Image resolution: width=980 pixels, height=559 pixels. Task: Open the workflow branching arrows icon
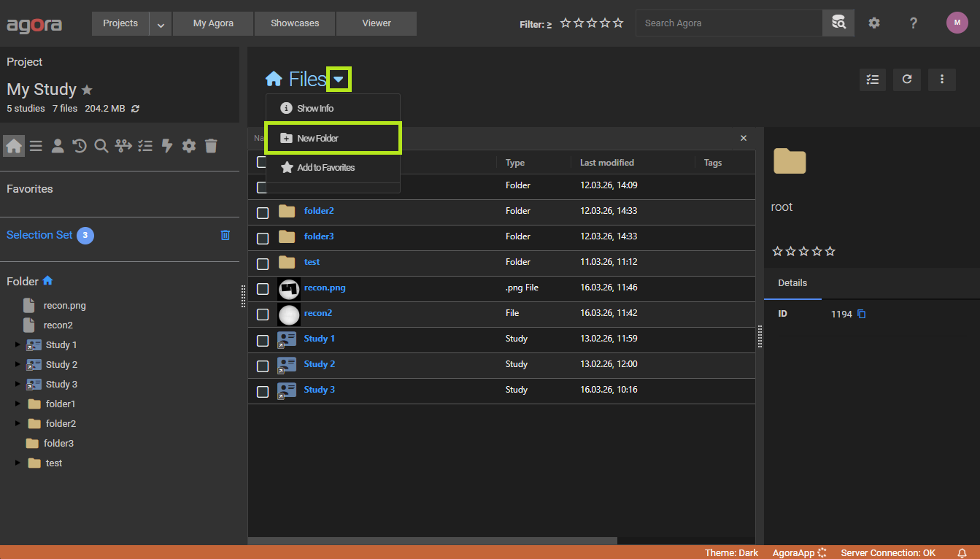click(123, 146)
